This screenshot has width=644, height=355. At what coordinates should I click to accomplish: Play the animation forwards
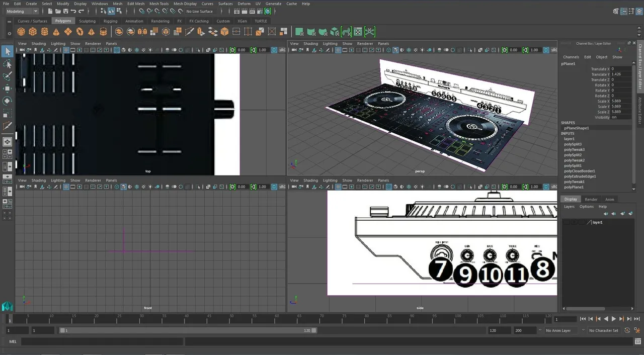614,319
